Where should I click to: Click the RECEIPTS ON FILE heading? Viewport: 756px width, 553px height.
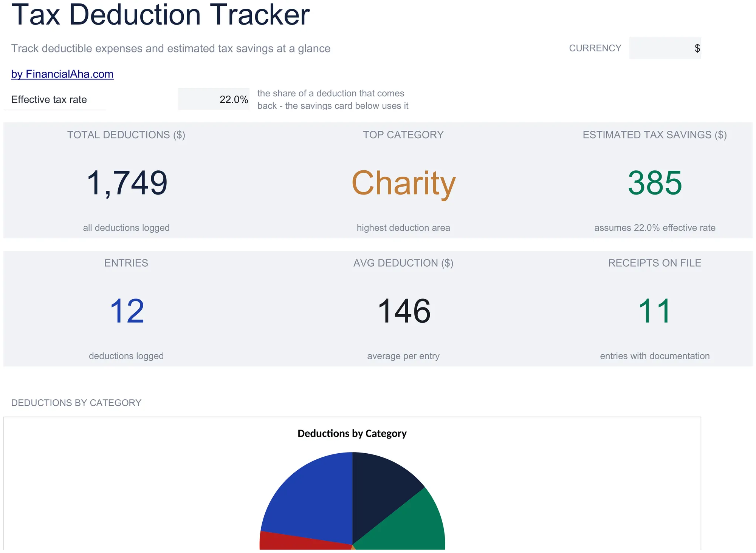[x=655, y=263]
